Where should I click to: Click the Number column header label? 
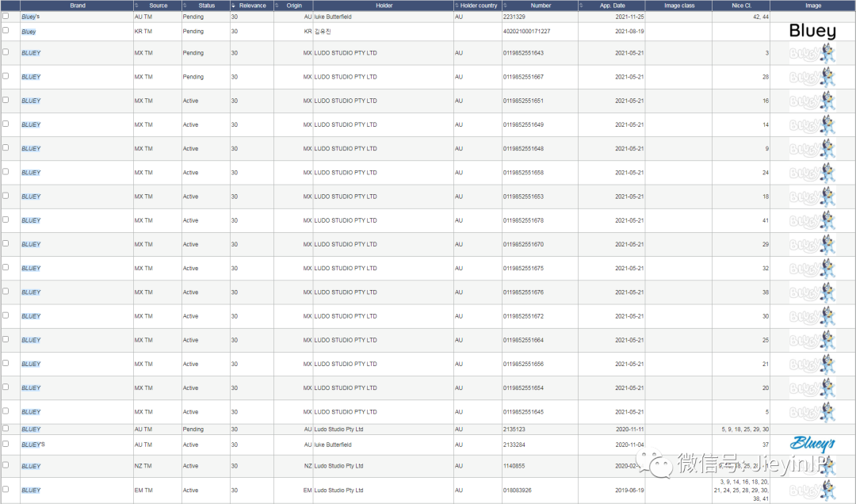(541, 6)
